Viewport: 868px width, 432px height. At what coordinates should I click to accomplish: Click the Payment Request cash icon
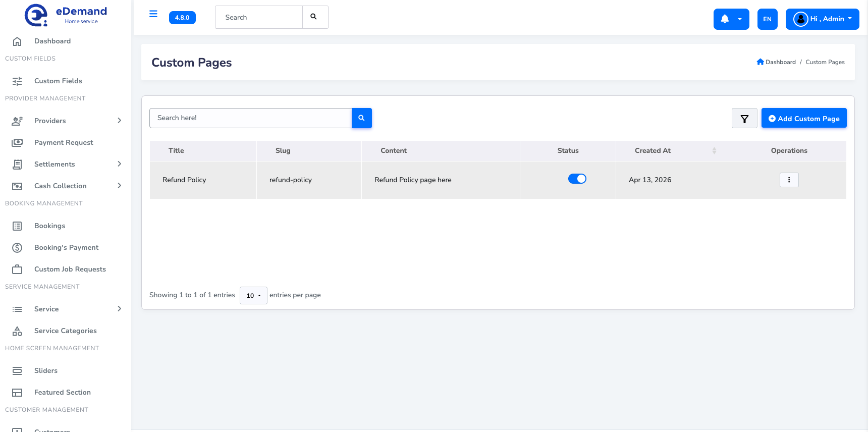point(17,143)
